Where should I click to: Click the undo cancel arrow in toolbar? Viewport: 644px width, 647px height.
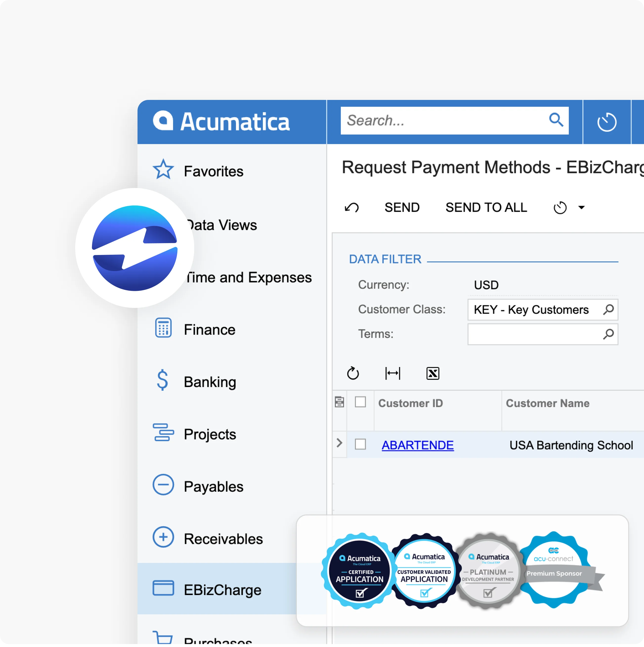click(352, 208)
